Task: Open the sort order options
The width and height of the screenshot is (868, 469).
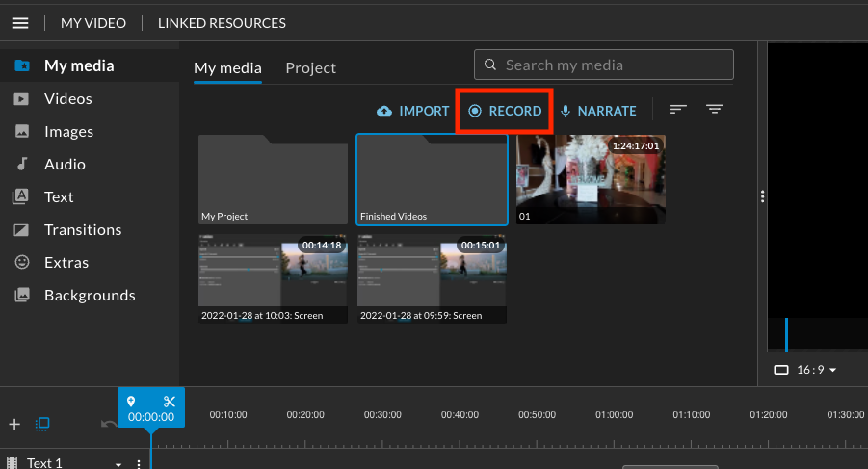Action: (677, 110)
